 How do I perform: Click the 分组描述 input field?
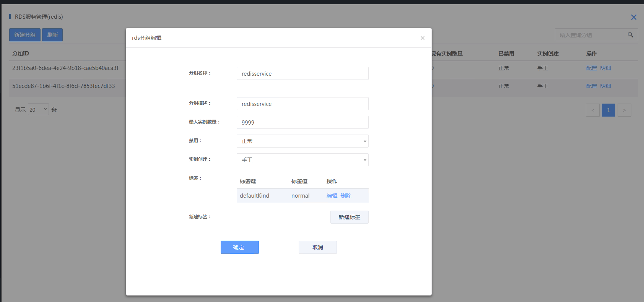tap(302, 104)
